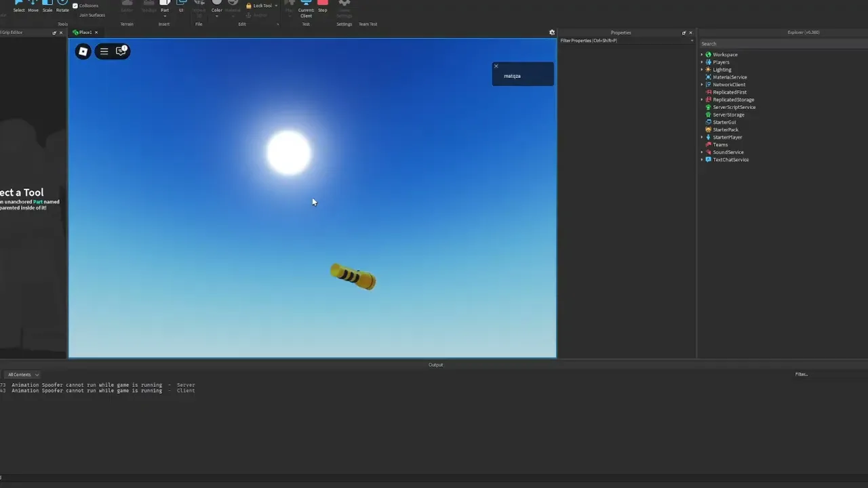Expand the ReplicatedStorage node
This screenshot has height=488, width=868.
702,100
